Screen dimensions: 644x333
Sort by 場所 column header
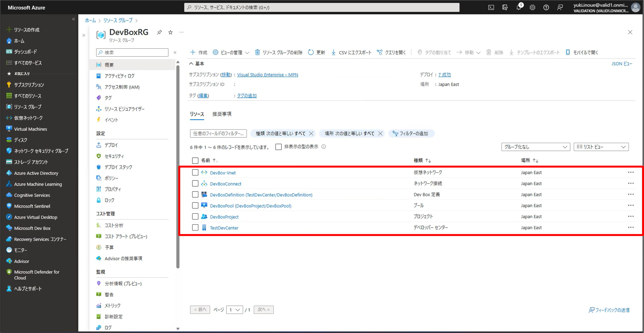pyautogui.click(x=530, y=160)
